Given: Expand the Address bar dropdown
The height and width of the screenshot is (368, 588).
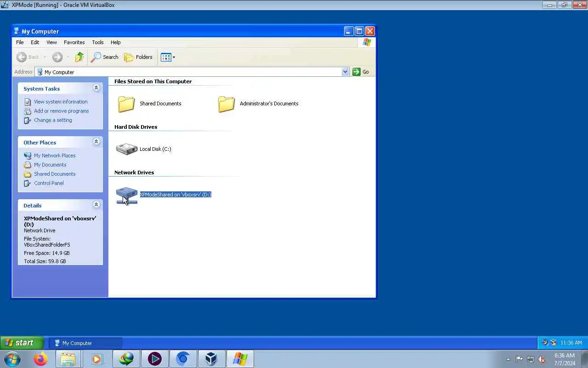Looking at the screenshot, I should point(345,72).
